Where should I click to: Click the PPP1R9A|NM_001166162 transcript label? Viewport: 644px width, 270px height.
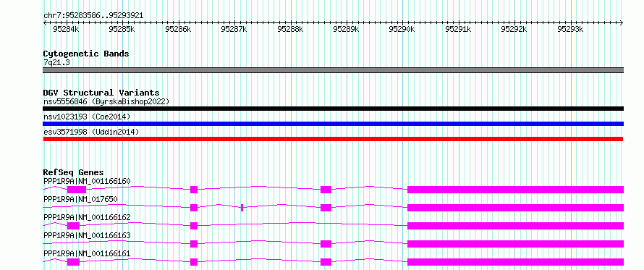[87, 217]
